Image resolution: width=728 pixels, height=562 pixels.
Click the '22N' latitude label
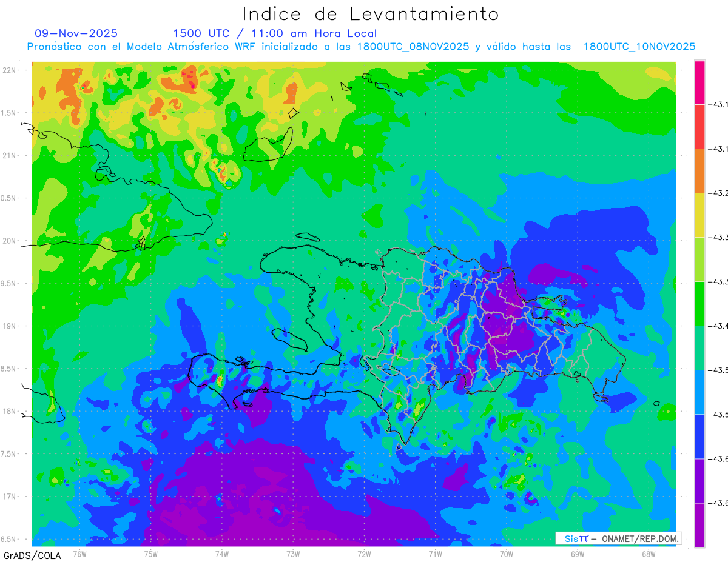point(9,70)
